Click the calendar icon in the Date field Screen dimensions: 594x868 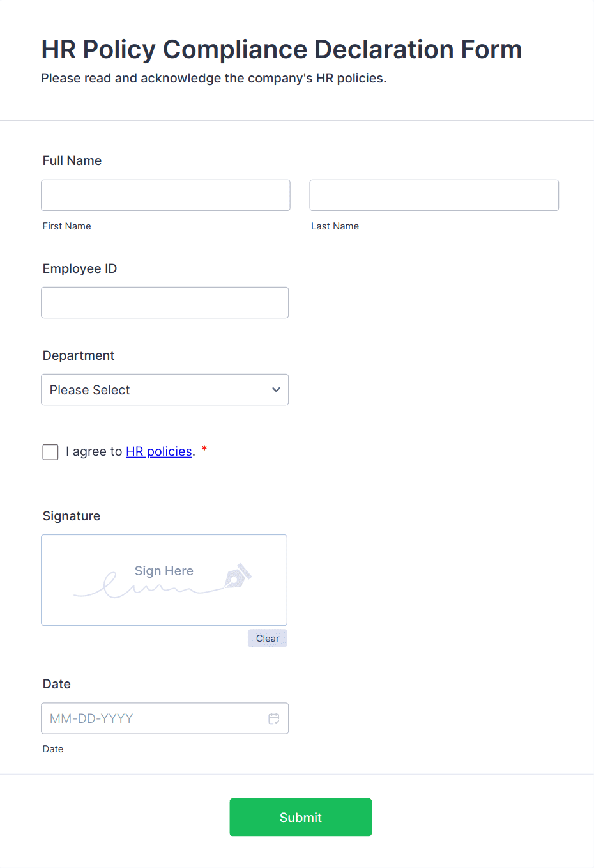point(274,718)
